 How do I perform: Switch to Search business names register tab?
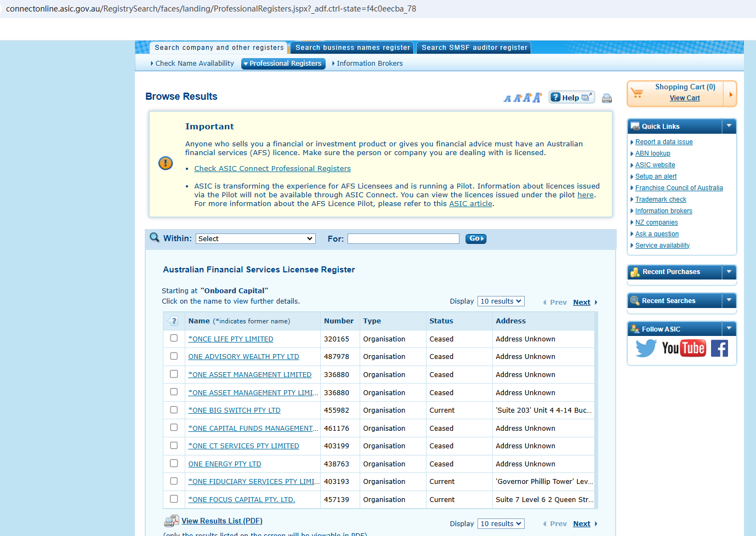tap(353, 48)
